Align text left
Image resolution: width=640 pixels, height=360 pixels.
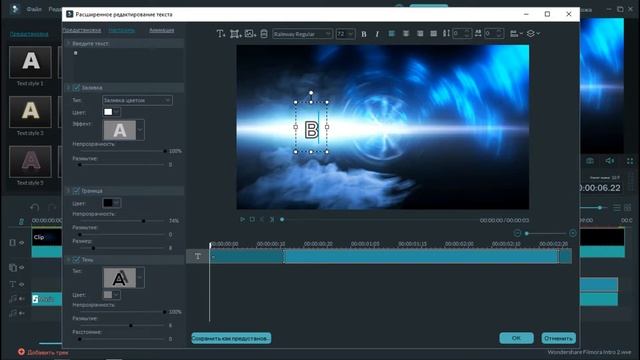(391, 33)
